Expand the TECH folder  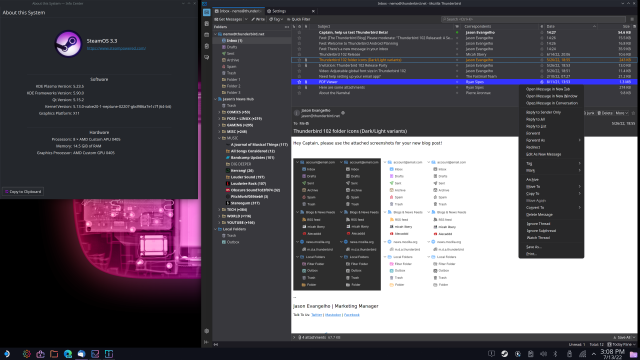point(219,210)
